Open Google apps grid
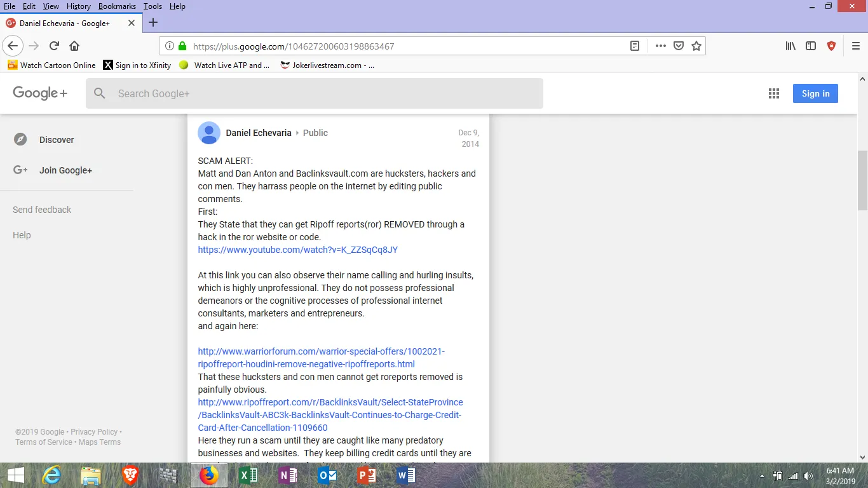The image size is (868, 488). [x=773, y=93]
